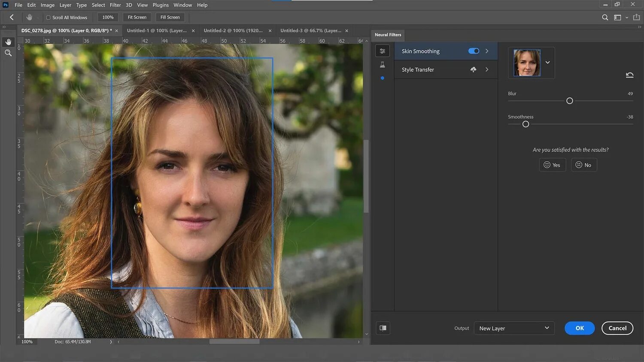Select the Zoom tool in left toolbar
The image size is (644, 362).
point(8,53)
